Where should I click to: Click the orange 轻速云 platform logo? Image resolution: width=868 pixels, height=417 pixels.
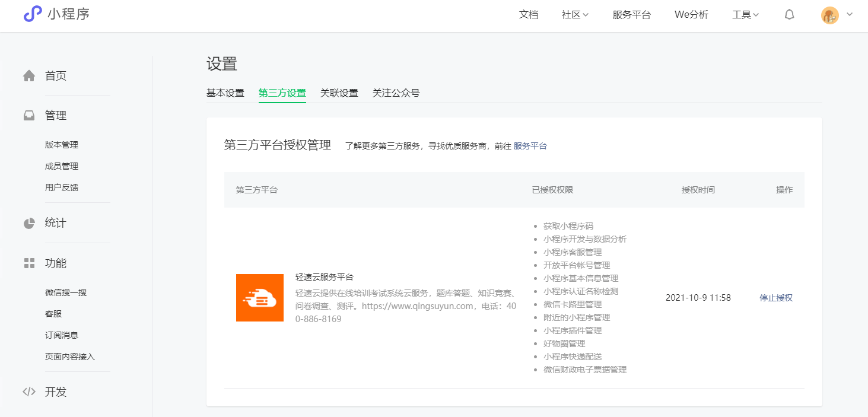(x=260, y=298)
